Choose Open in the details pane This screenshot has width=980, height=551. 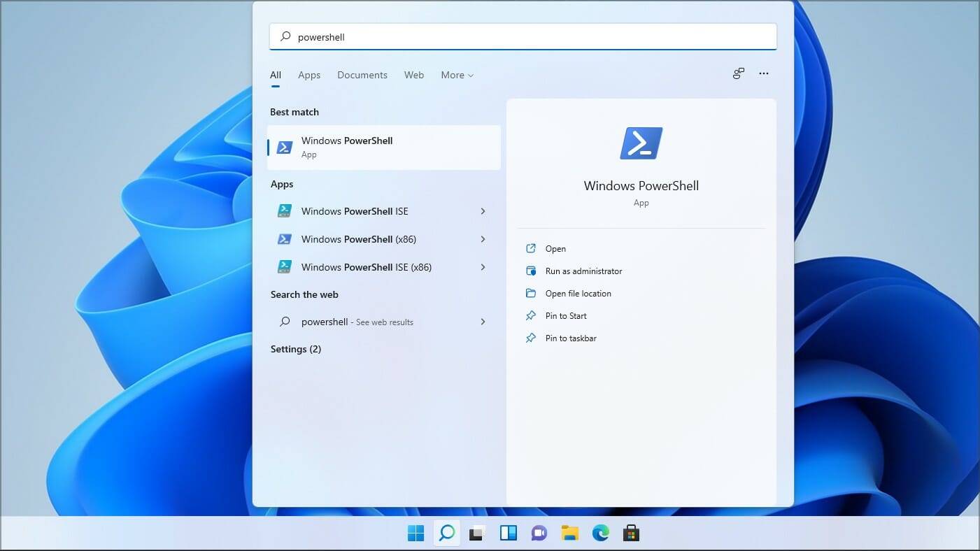(x=555, y=248)
